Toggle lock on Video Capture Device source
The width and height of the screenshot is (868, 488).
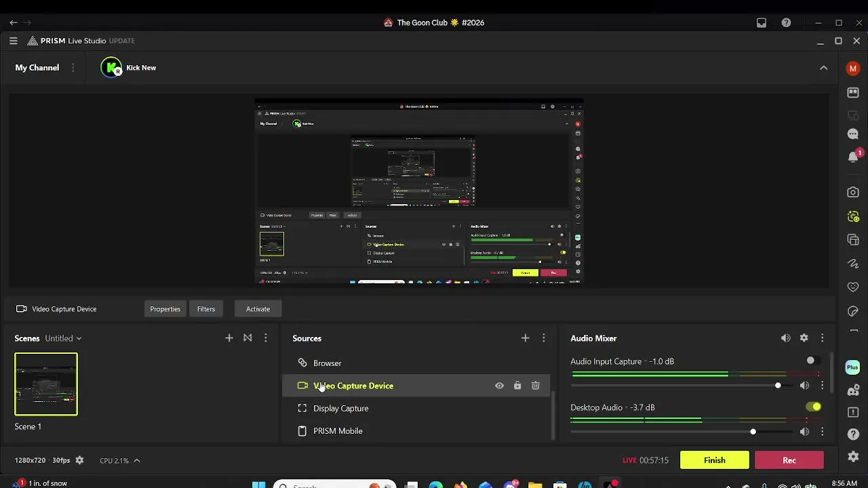(x=517, y=386)
